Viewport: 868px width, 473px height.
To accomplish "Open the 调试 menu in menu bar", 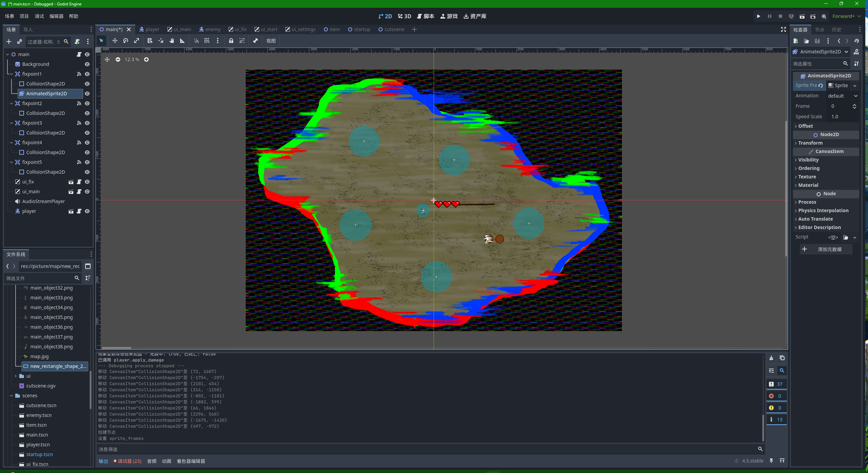I will tap(39, 16).
